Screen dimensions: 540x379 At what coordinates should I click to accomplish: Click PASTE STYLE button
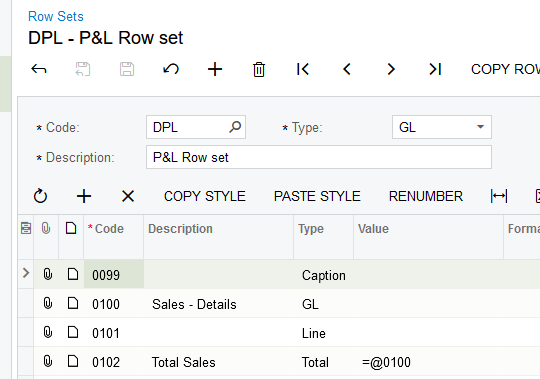317,196
